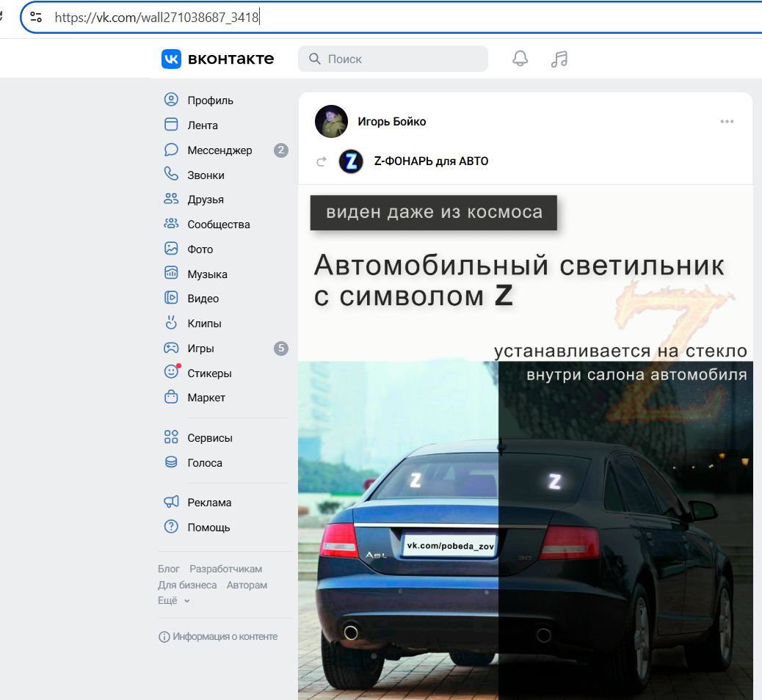
Task: Open the notifications bell icon
Action: pos(520,59)
